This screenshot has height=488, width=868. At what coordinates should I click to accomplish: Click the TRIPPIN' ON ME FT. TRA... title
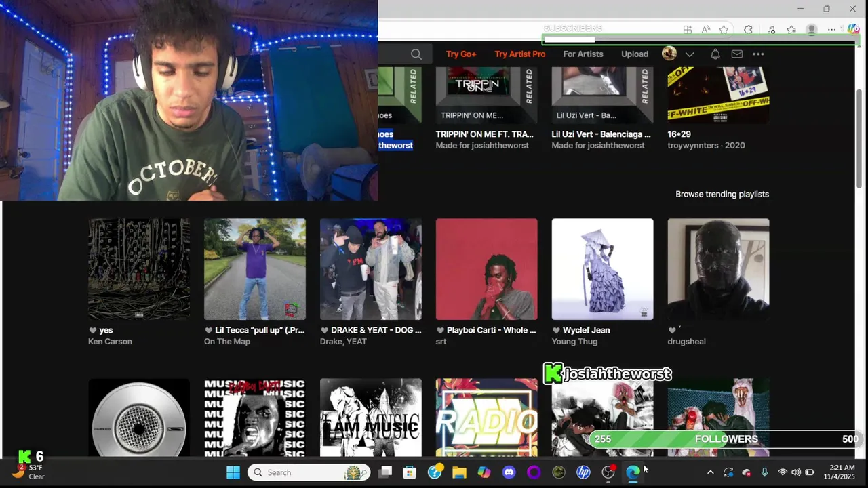tap(484, 134)
